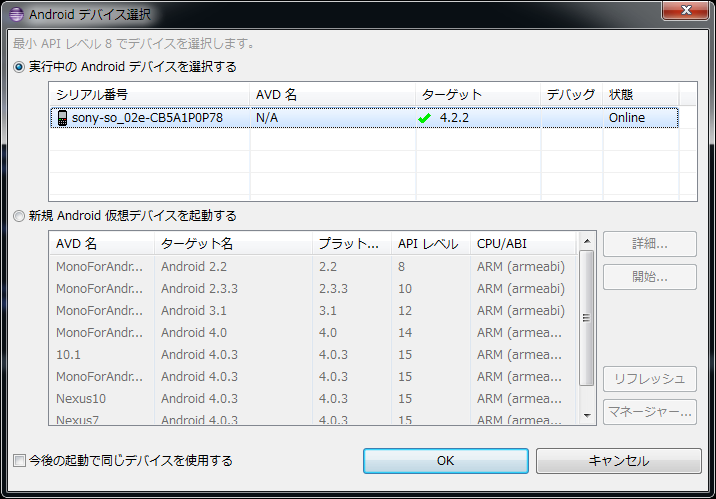This screenshot has width=716, height=499.
Task: Select the Nexus10 AVD entry
Action: click(313, 399)
